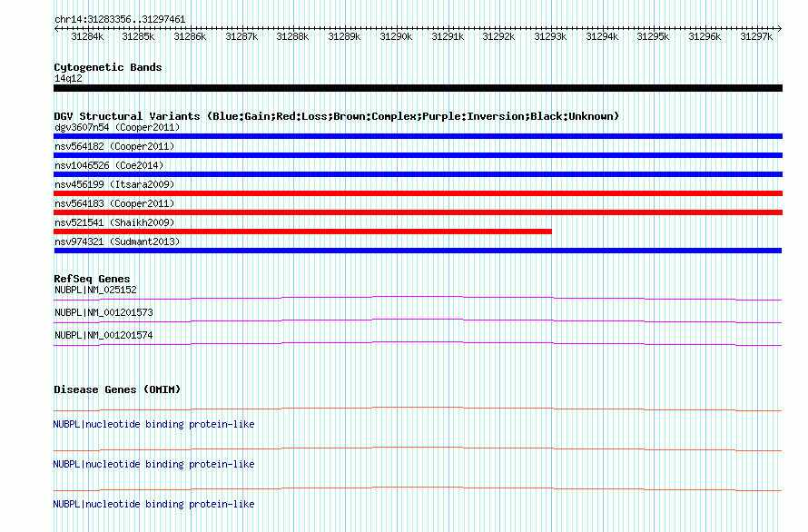The image size is (808, 532).
Task: Click the 31284k ruler tick label
Action: [87, 36]
